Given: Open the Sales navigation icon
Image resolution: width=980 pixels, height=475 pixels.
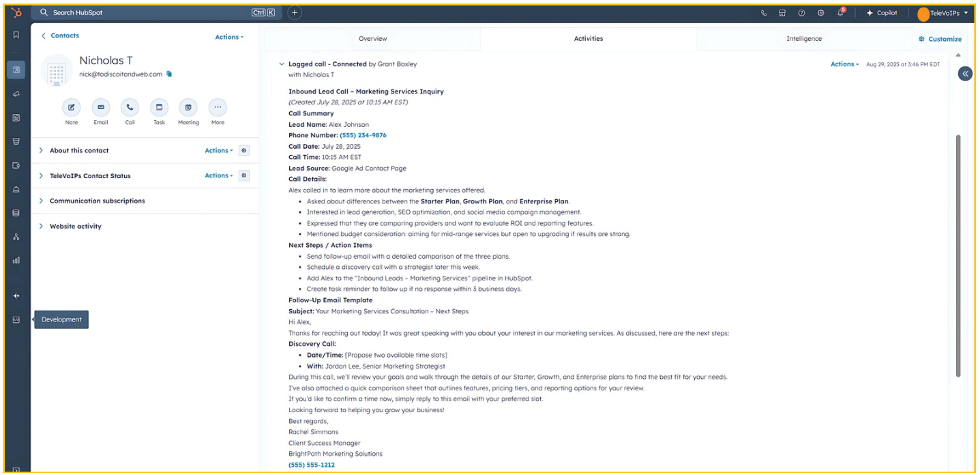Looking at the screenshot, I should (x=16, y=141).
